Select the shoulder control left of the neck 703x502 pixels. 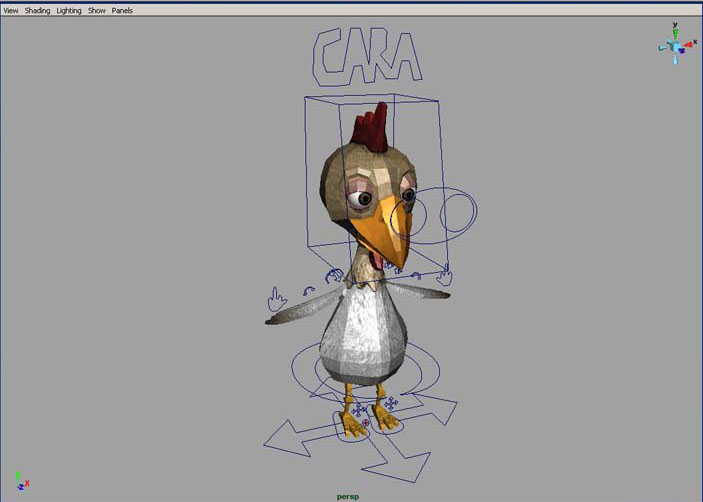click(334, 276)
